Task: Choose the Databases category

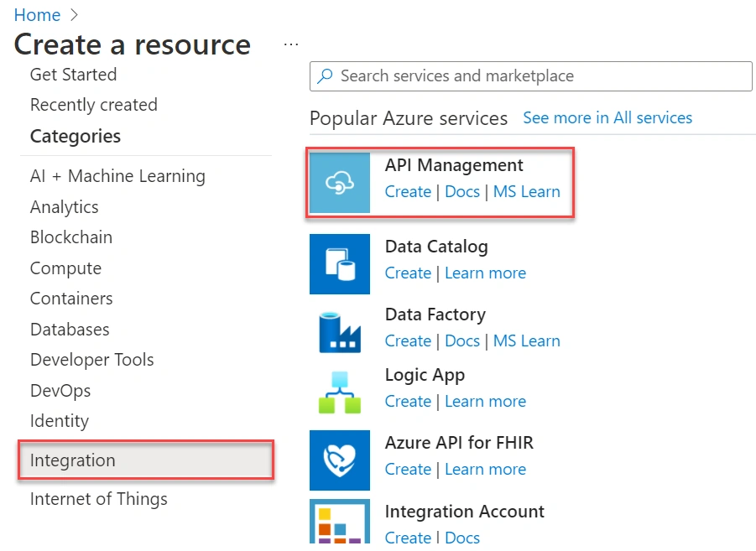Action: 70,330
